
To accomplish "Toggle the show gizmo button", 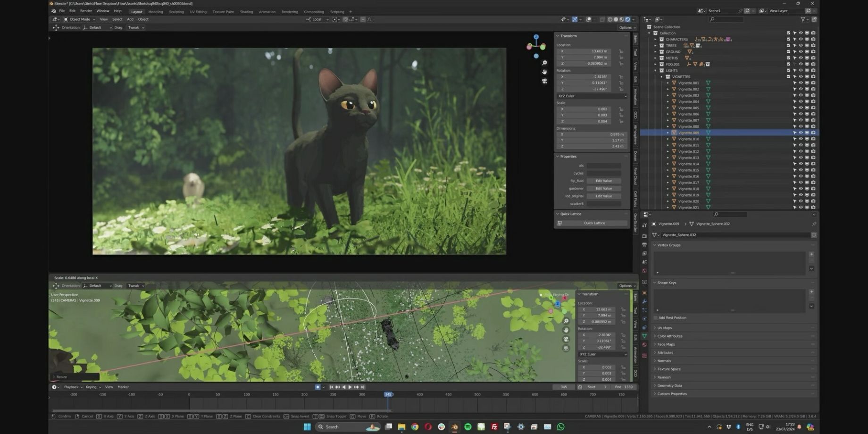I will pyautogui.click(x=575, y=19).
